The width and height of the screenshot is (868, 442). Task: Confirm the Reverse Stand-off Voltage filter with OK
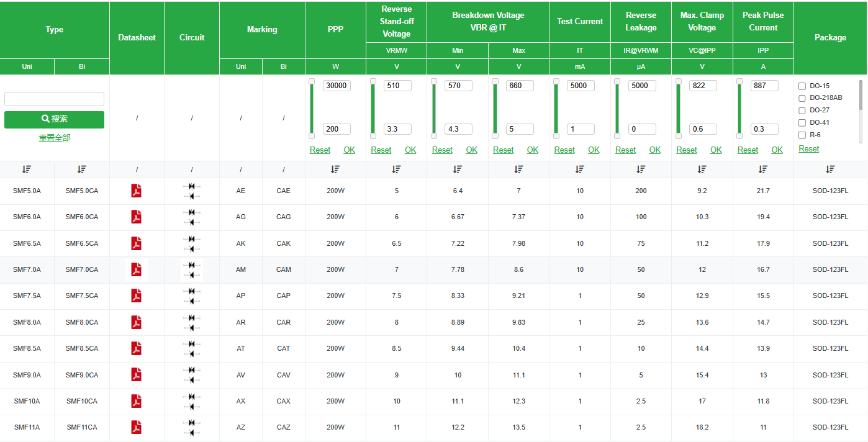[x=410, y=150]
